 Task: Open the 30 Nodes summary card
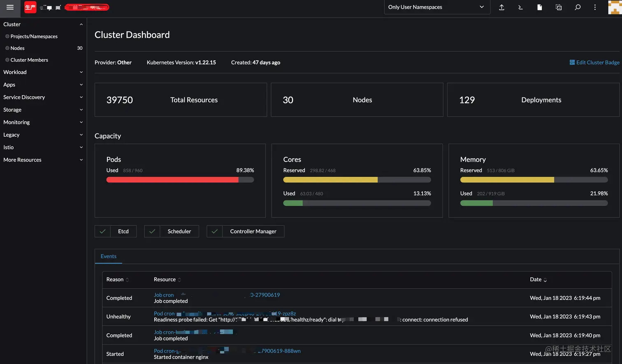pos(357,100)
